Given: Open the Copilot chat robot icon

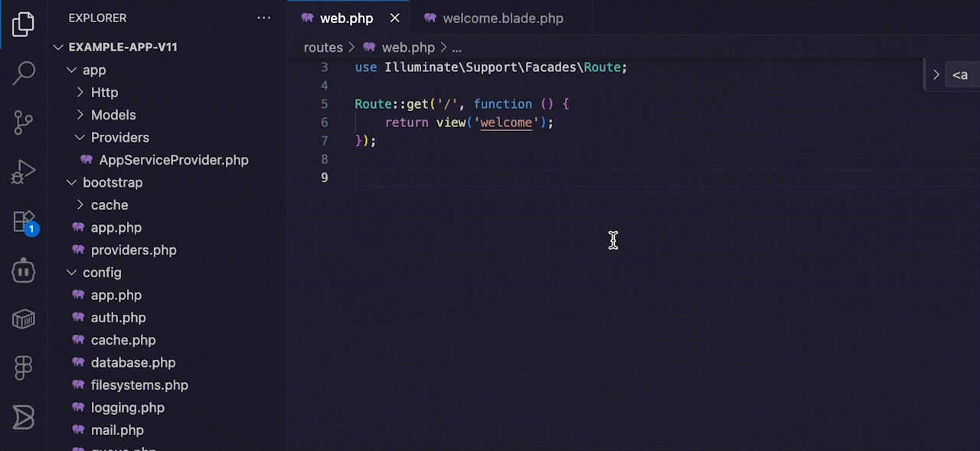Looking at the screenshot, I should [x=24, y=270].
